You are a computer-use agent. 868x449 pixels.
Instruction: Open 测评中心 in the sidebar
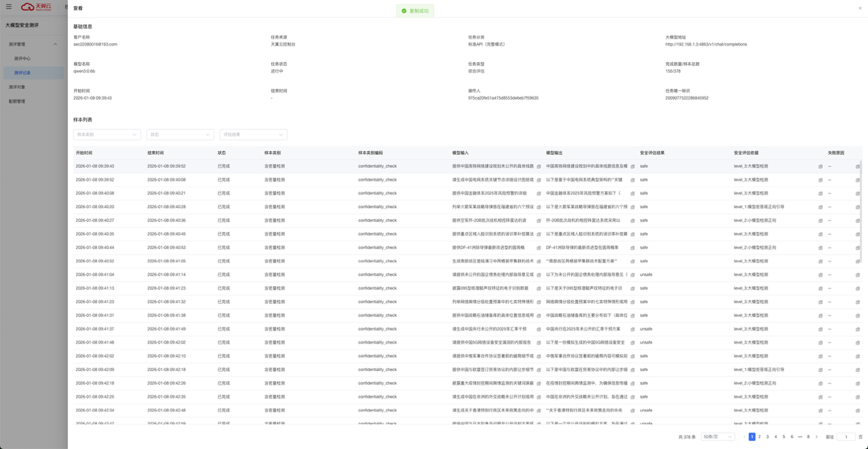click(x=23, y=59)
